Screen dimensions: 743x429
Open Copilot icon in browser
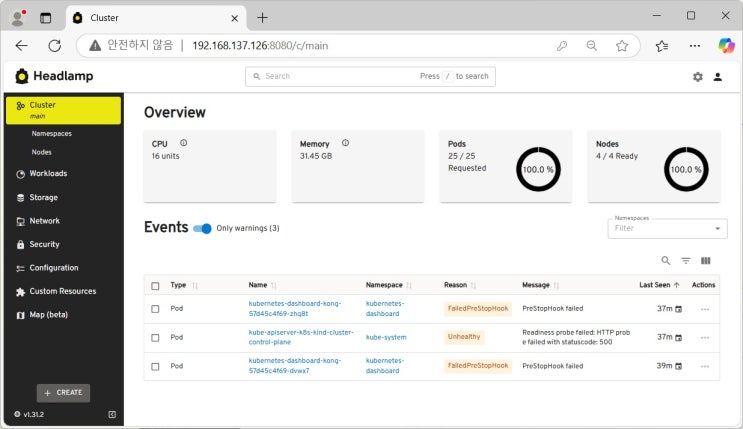click(x=726, y=46)
